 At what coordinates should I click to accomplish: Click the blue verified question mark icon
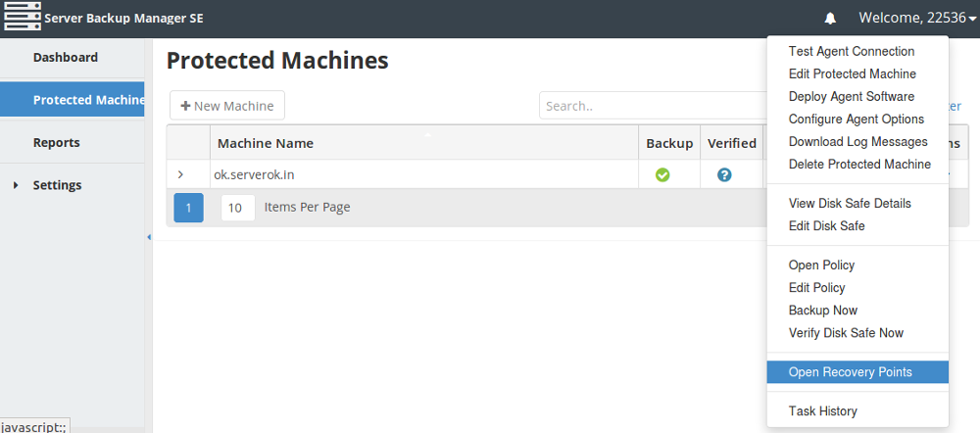[724, 175]
